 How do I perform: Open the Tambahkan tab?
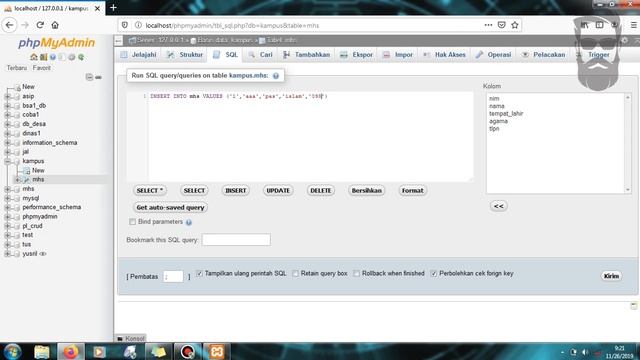307,55
